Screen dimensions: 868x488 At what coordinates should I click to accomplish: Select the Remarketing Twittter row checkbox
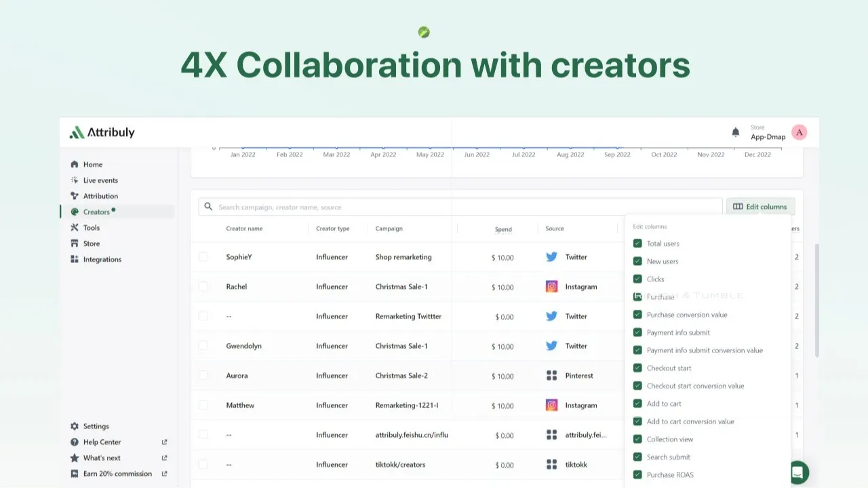[203, 316]
